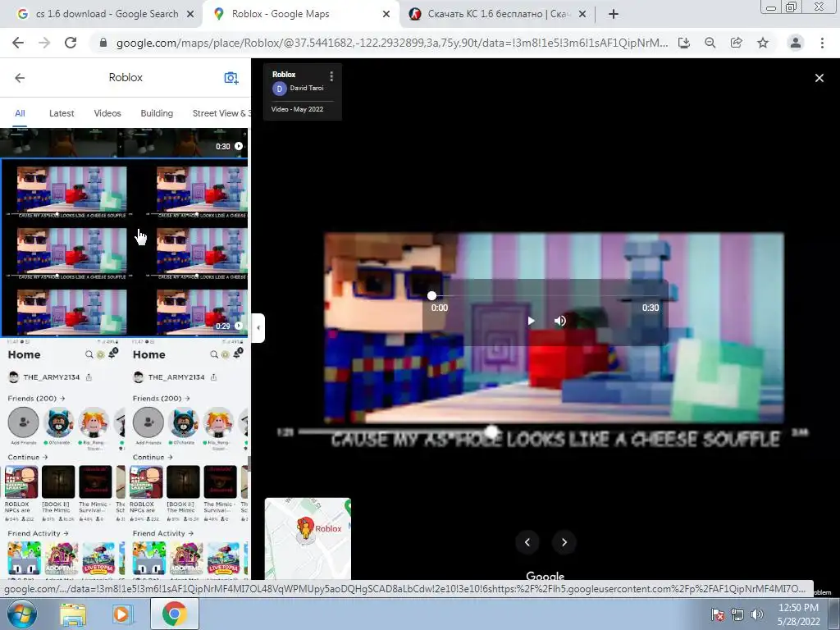
Task: Bookmark this page with the star icon
Action: (x=763, y=43)
